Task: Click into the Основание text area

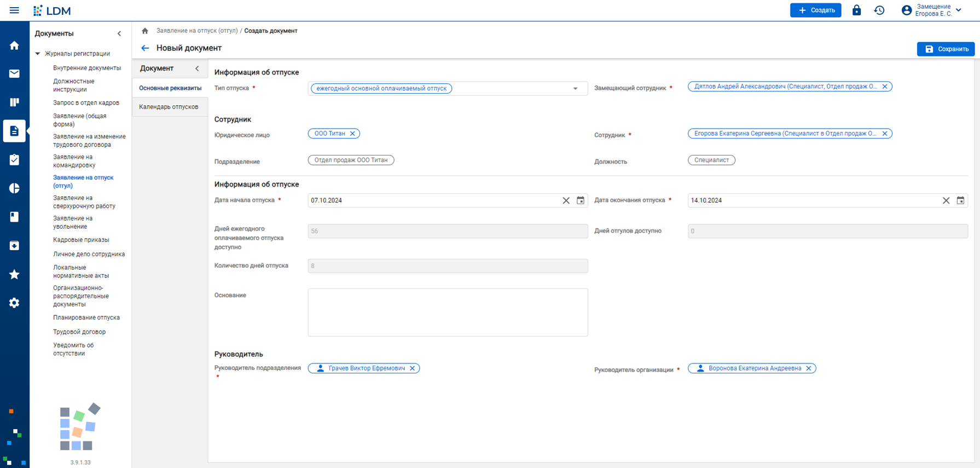Action: click(448, 312)
